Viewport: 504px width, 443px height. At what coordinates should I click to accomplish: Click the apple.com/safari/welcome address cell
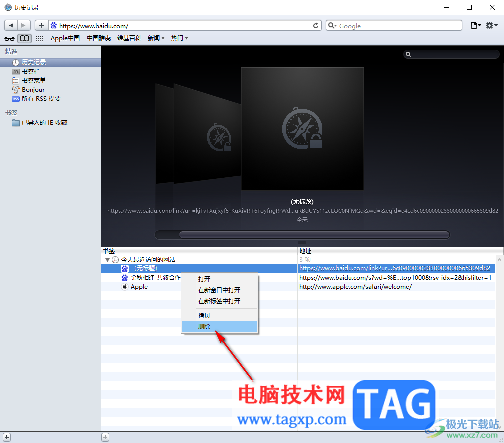pos(355,286)
